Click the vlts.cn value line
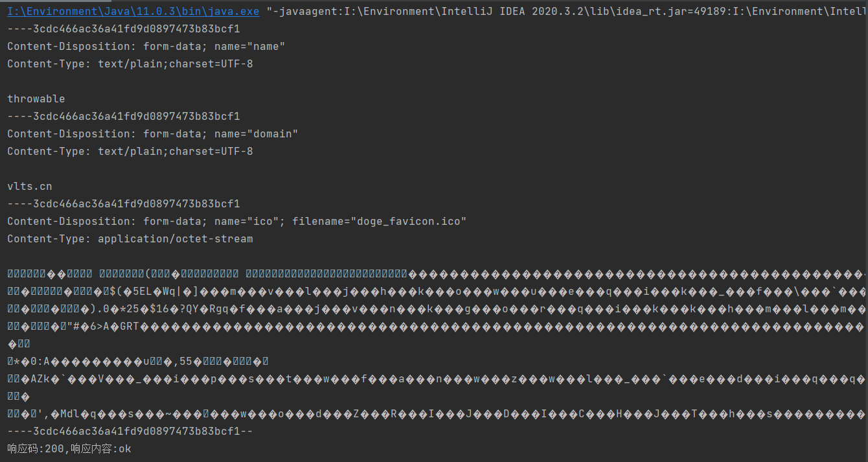The height and width of the screenshot is (462, 868). coord(30,187)
